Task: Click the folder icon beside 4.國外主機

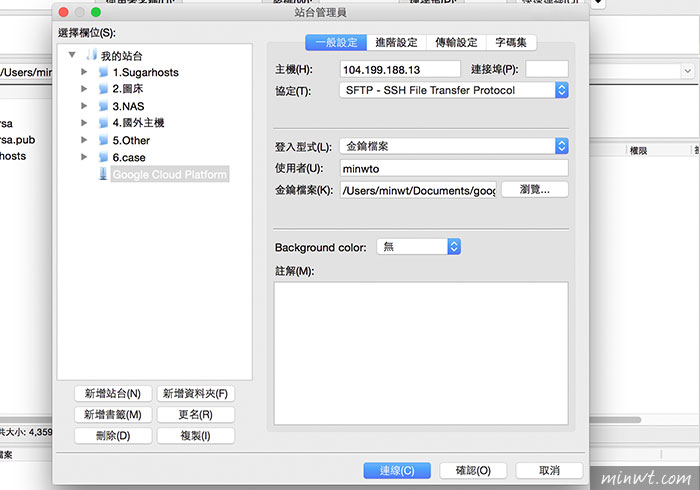Action: (x=103, y=123)
